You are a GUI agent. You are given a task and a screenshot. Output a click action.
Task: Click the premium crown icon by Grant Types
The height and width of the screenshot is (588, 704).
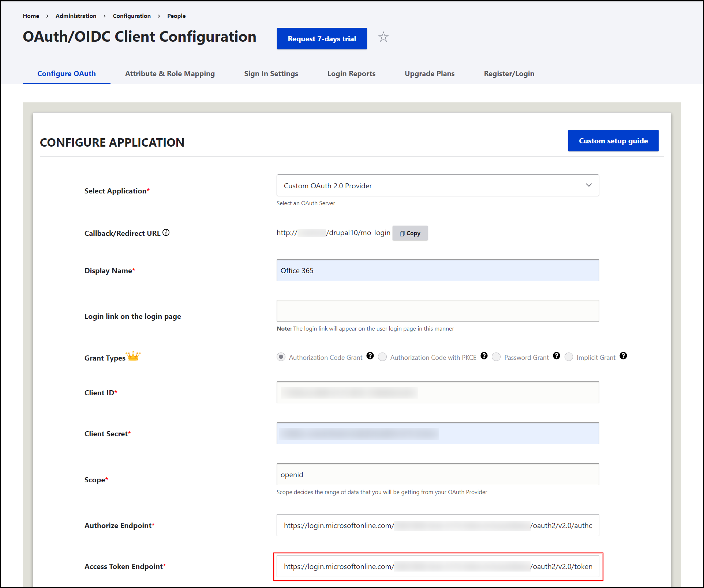pyautogui.click(x=133, y=356)
